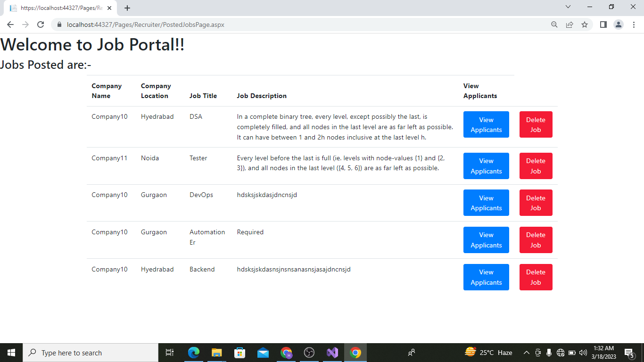Screen dimensions: 644x362
Task: Select the 'Noida' location cell
Action: point(150,158)
